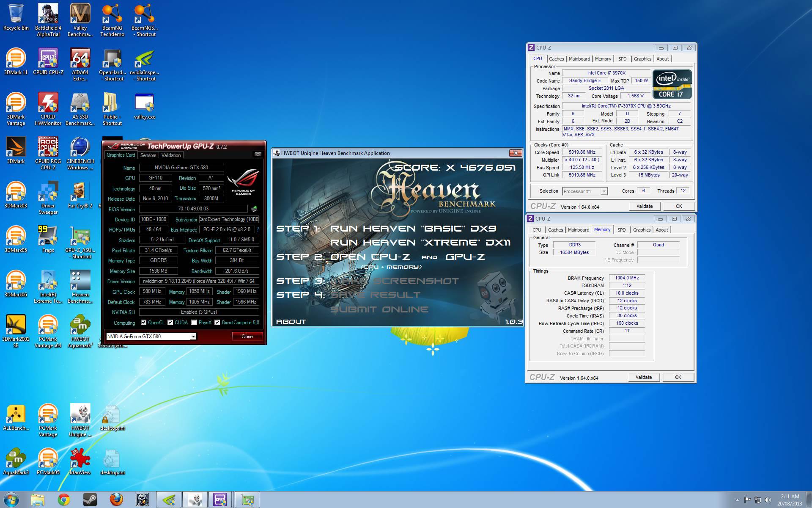Image resolution: width=812 pixels, height=508 pixels.
Task: Toggle the PhysX checkbox in GPU-Z
Action: pyautogui.click(x=194, y=323)
